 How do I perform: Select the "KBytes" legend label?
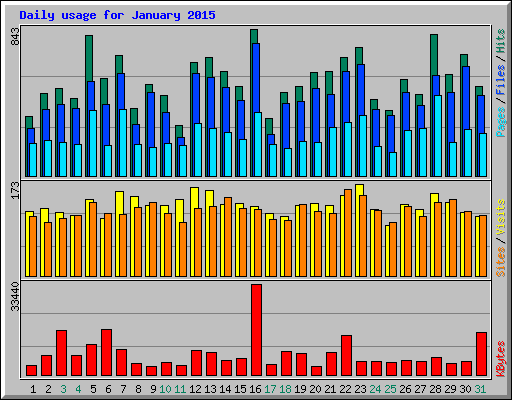tap(501, 359)
